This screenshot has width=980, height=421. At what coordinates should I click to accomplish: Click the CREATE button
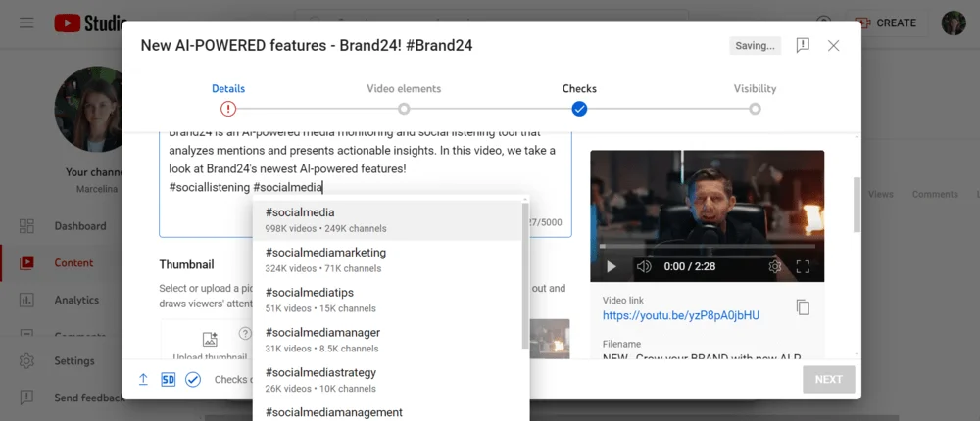point(884,23)
